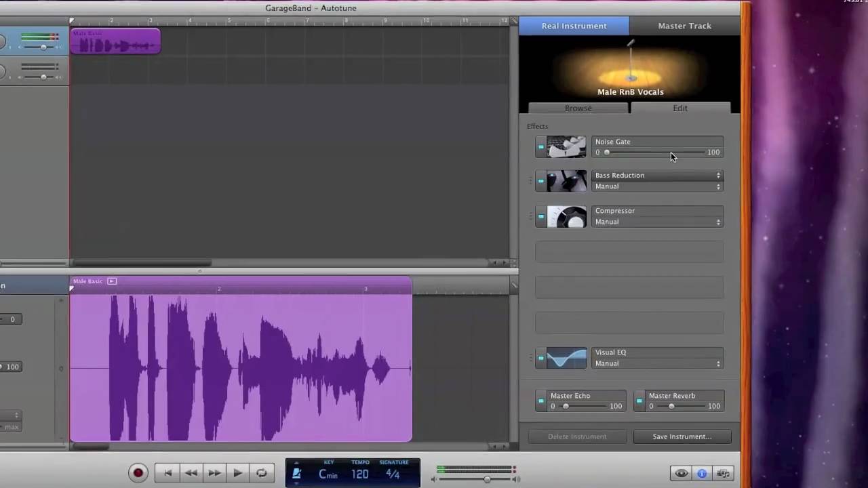Click the Fast Forward transport button
The width and height of the screenshot is (868, 488).
[214, 473]
